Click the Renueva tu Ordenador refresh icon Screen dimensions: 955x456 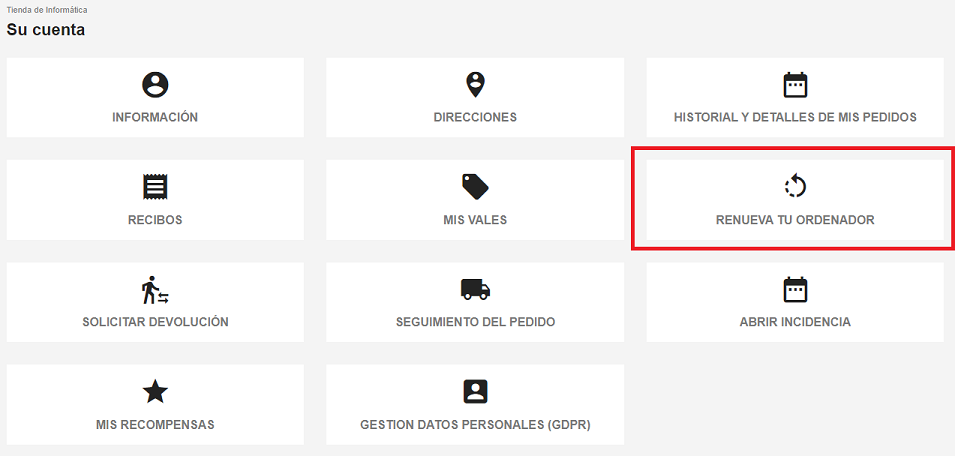(x=795, y=186)
